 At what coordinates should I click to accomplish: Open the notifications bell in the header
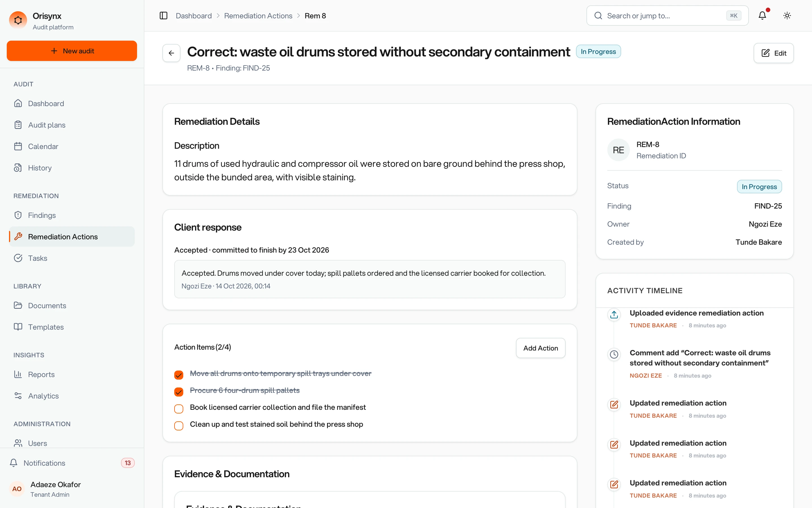pos(762,16)
